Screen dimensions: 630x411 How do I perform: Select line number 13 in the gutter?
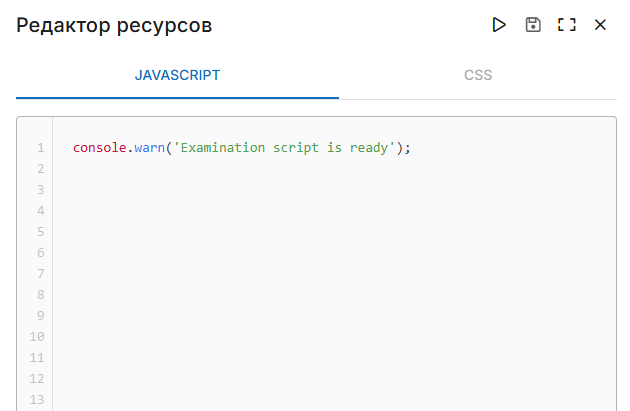(x=38, y=400)
